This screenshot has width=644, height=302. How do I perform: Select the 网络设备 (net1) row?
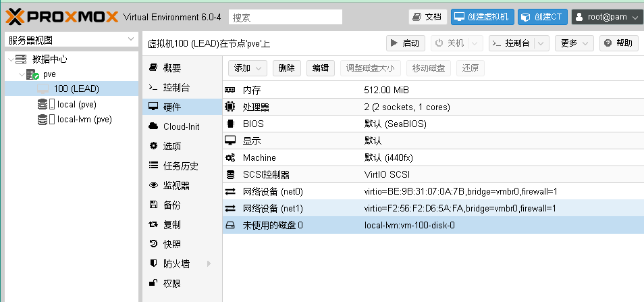point(433,208)
